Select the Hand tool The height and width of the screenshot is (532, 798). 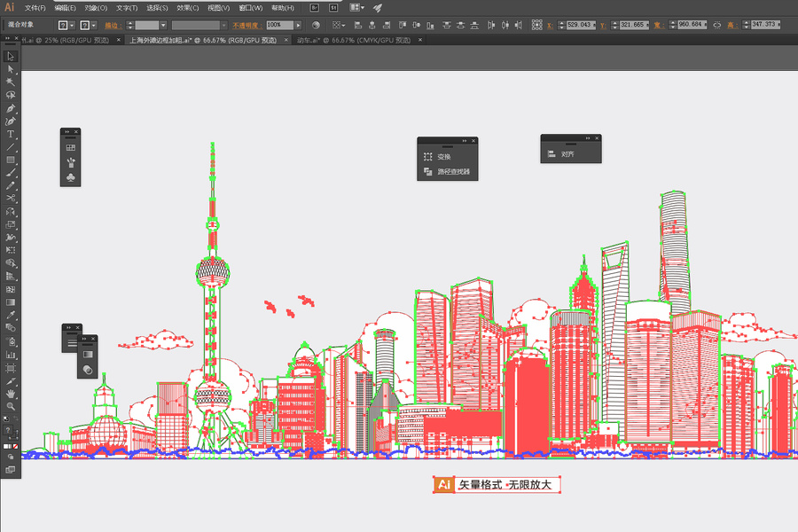coord(10,394)
